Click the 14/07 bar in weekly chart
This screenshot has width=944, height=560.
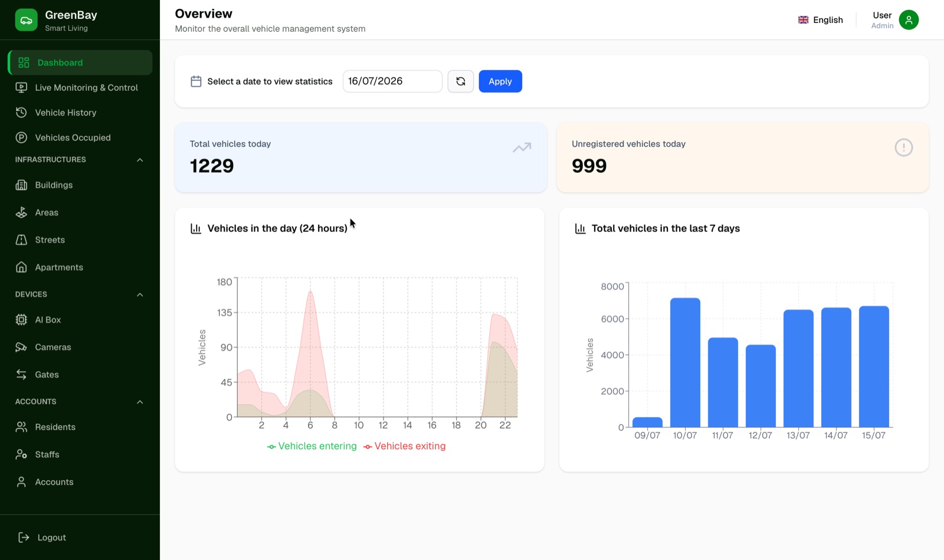pyautogui.click(x=836, y=367)
